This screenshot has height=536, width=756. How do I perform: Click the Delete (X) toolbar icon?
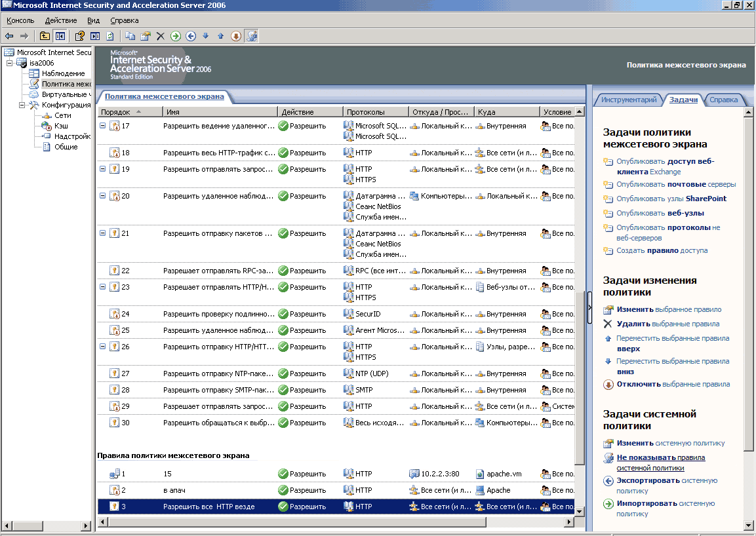161,36
